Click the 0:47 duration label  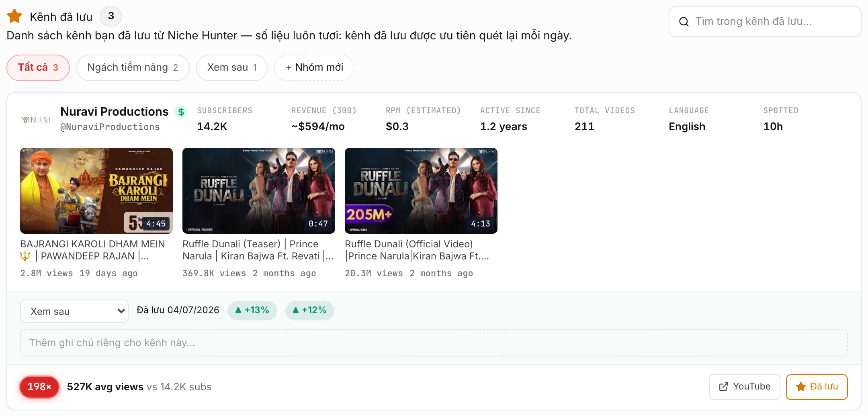(x=318, y=224)
